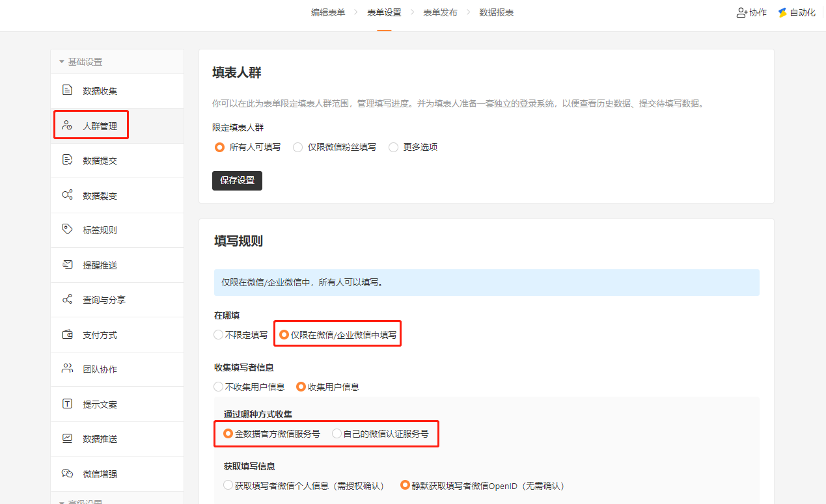Open 支付方式 settings menu item

(117, 334)
